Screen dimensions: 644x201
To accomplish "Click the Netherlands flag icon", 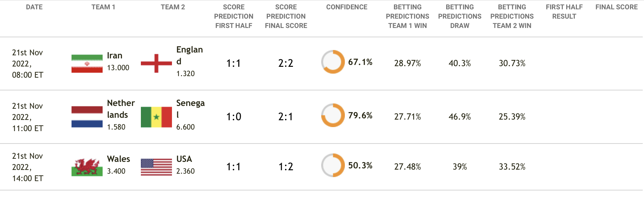I will (87, 117).
